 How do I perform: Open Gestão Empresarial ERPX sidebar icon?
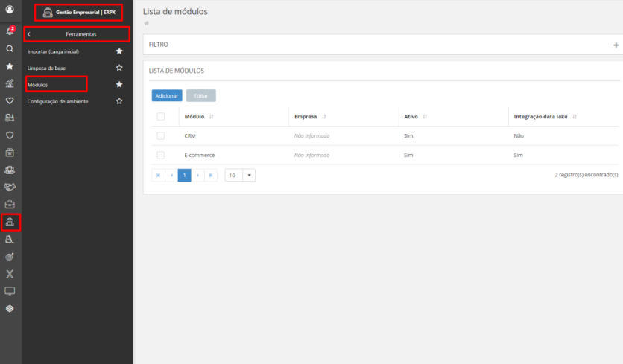[10, 223]
